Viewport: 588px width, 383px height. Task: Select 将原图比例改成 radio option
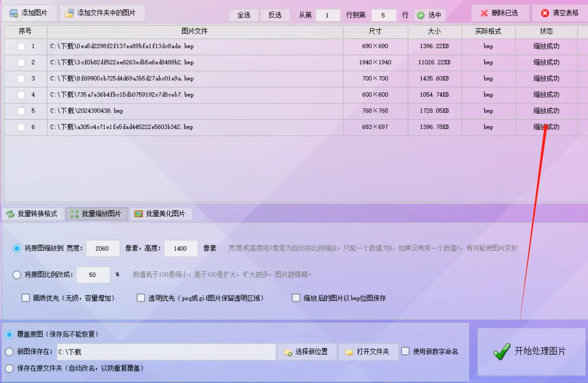[17, 274]
